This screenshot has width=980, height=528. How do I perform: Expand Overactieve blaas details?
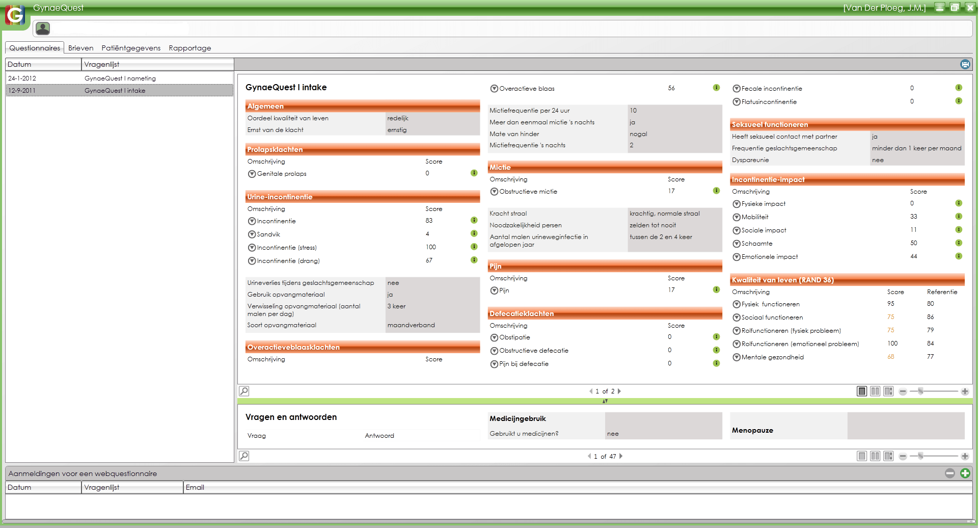(494, 89)
